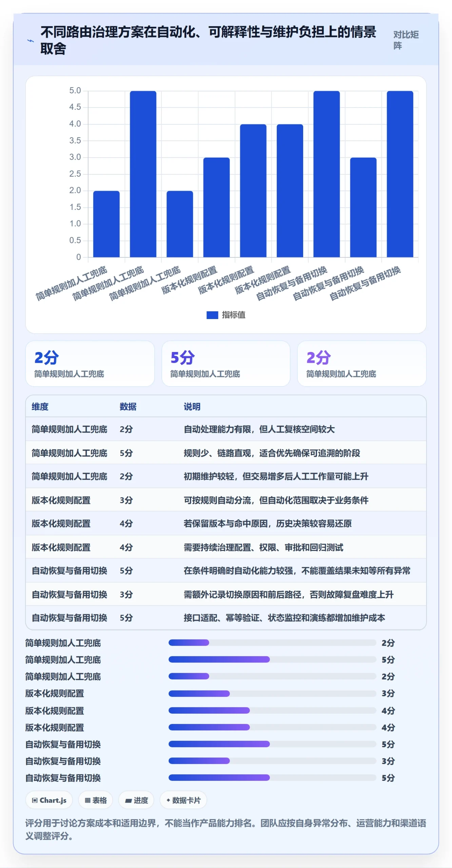Click the height-5 chart bar for 简单规则加人工兜底
This screenshot has height=868, width=452.
[143, 174]
